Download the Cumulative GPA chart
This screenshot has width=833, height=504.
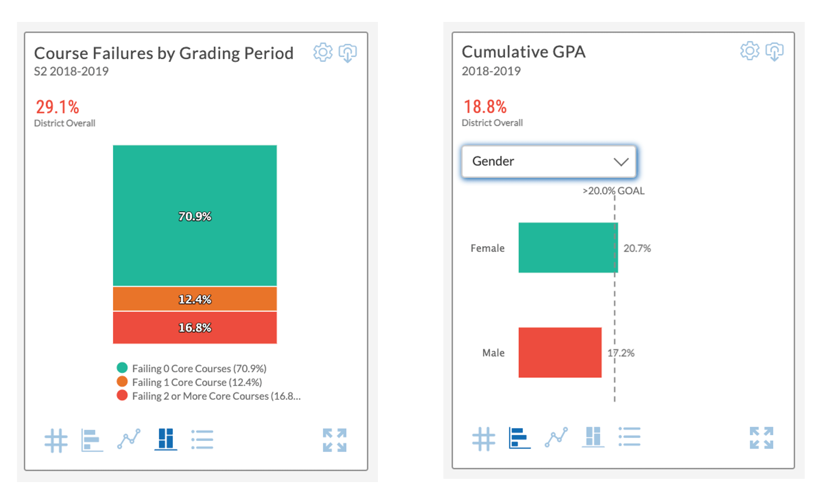(775, 52)
